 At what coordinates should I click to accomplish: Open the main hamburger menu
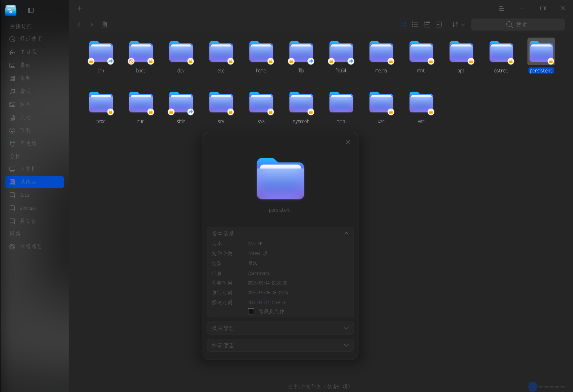point(502,8)
